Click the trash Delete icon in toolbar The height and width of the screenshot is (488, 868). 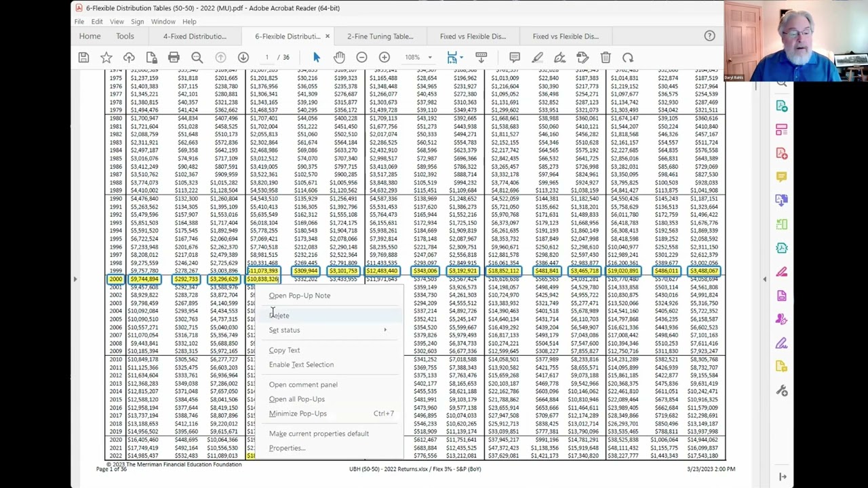click(606, 58)
